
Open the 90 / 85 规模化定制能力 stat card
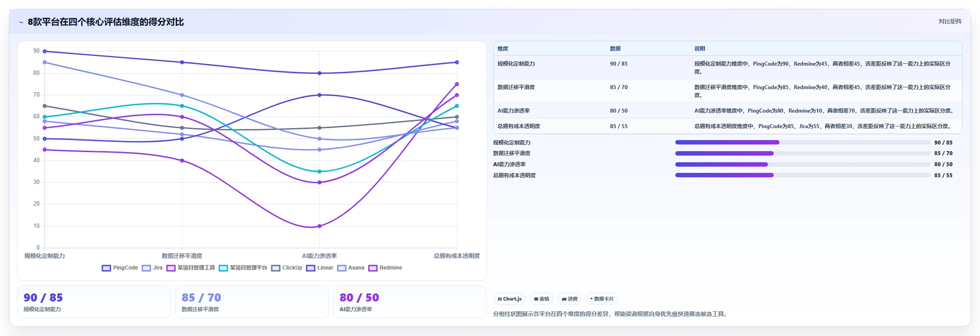pyautogui.click(x=94, y=302)
